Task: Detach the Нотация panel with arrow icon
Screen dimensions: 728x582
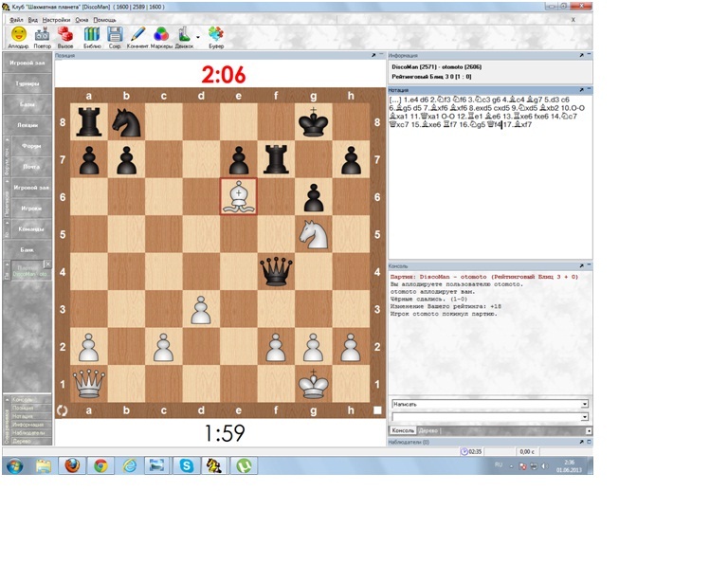Action: pyautogui.click(x=581, y=89)
